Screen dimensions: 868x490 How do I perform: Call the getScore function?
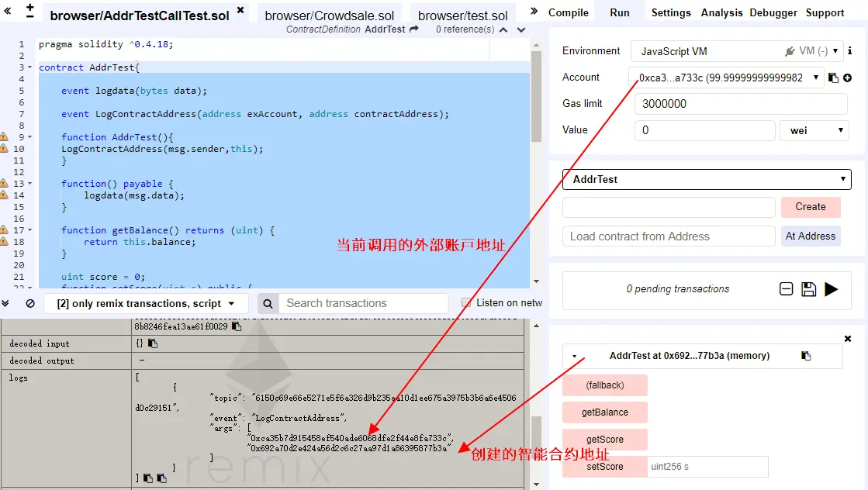(x=604, y=439)
